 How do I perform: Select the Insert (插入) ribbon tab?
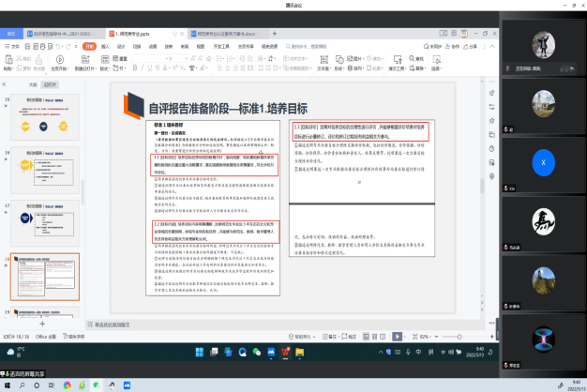[105, 47]
